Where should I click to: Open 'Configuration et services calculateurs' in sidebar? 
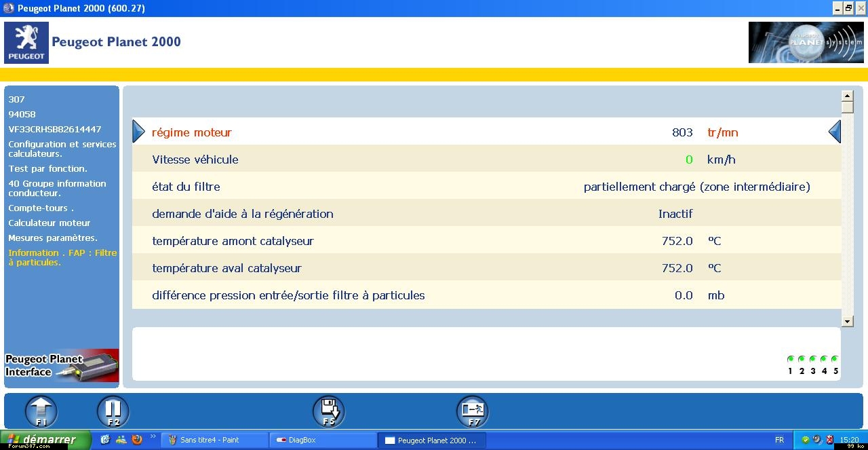(62, 149)
